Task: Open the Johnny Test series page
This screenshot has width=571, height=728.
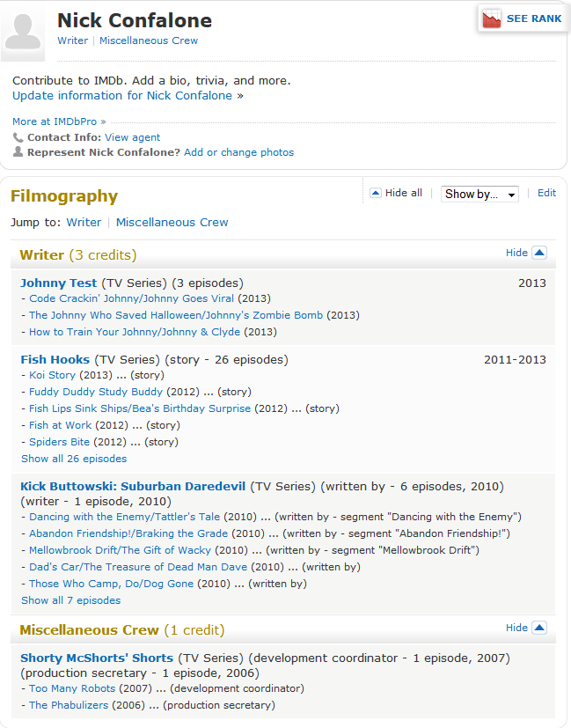Action: 58,283
